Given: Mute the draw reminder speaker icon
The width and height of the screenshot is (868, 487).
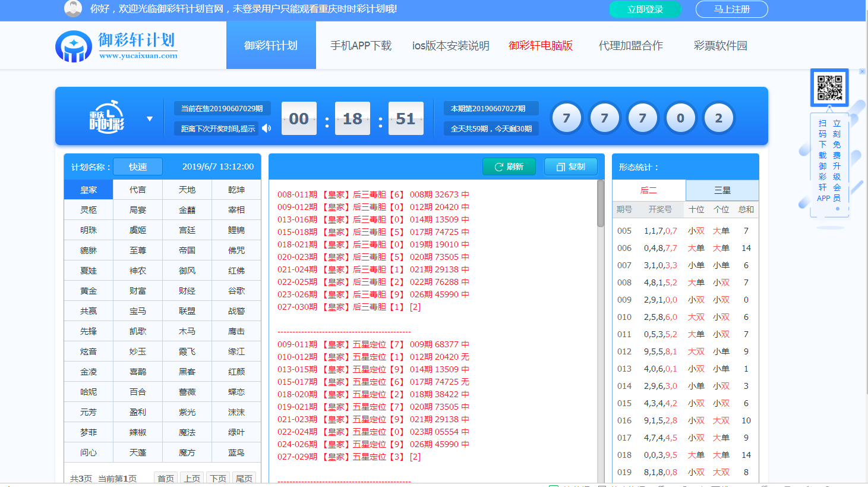Looking at the screenshot, I should click(x=267, y=128).
